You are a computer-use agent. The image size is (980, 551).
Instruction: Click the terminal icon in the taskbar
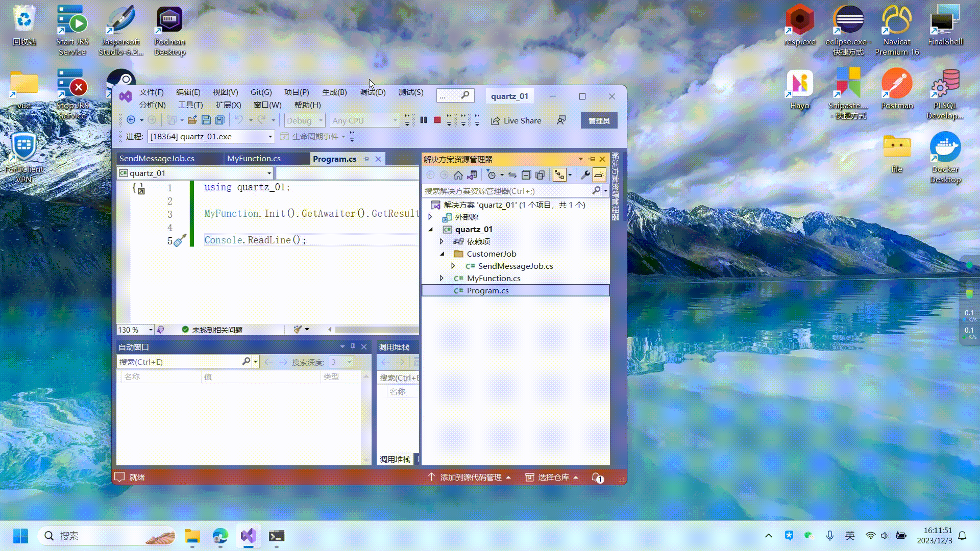click(x=277, y=536)
